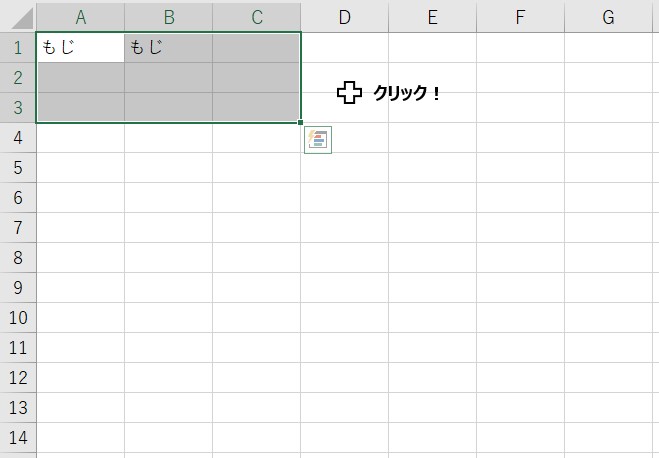Click empty cell C3 in selection
The width and height of the screenshot is (659, 458).
tap(257, 107)
